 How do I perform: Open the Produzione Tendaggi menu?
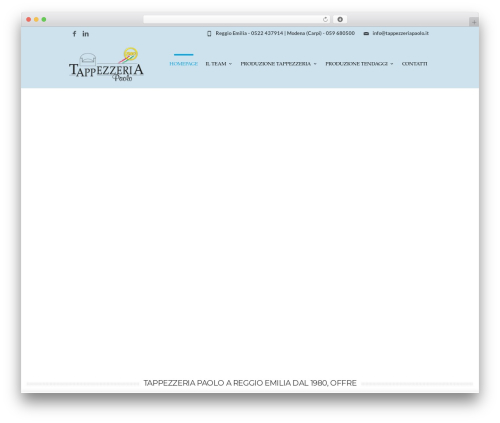pos(357,64)
